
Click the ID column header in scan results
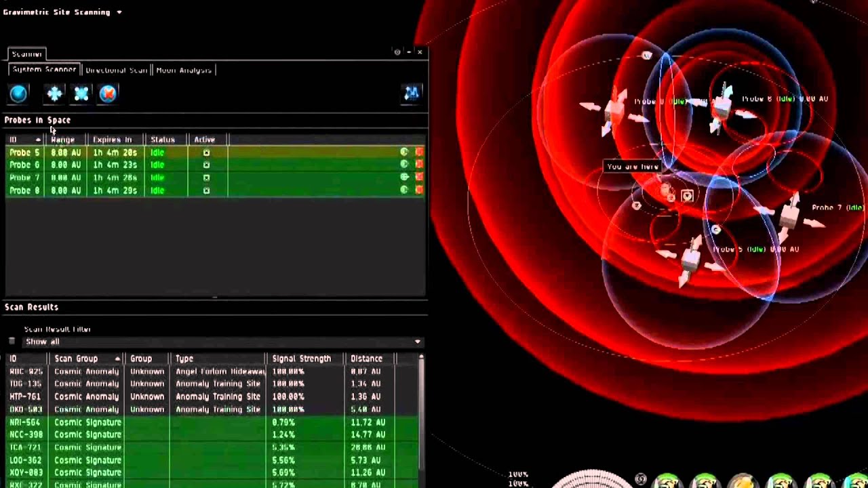pyautogui.click(x=26, y=359)
